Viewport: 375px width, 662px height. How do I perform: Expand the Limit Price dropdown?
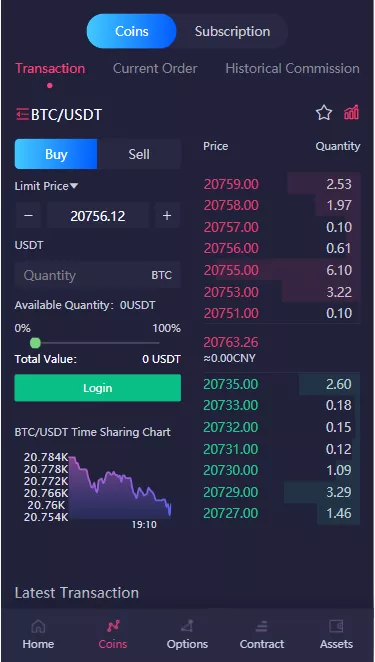click(46, 186)
